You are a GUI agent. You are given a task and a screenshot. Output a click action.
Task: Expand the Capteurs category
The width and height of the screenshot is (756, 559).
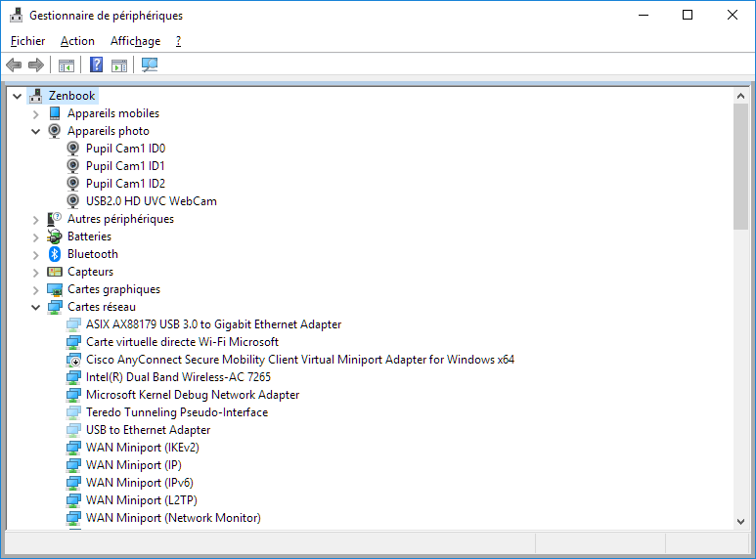click(35, 273)
